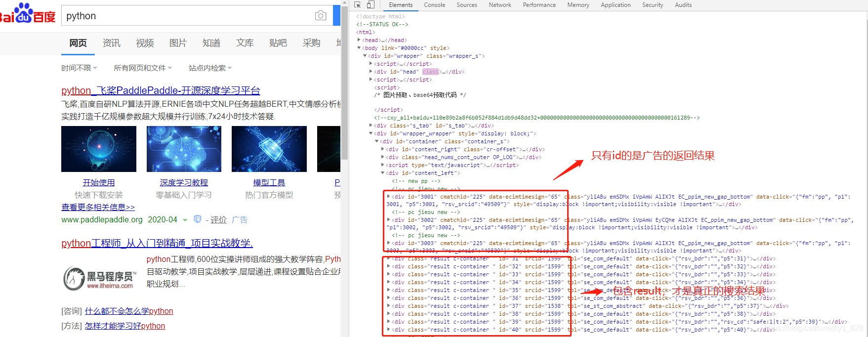Select the 贴吧 search tab
The image size is (868, 337).
(x=278, y=43)
